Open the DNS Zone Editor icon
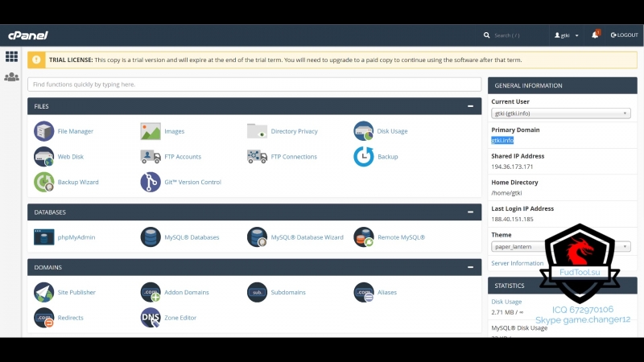644x362 pixels. pos(151,317)
